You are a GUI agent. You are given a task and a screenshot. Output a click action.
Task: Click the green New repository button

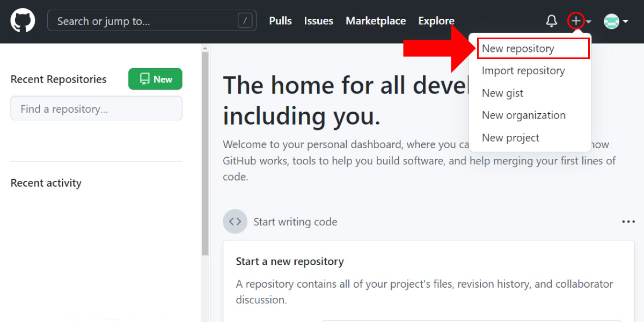(155, 79)
